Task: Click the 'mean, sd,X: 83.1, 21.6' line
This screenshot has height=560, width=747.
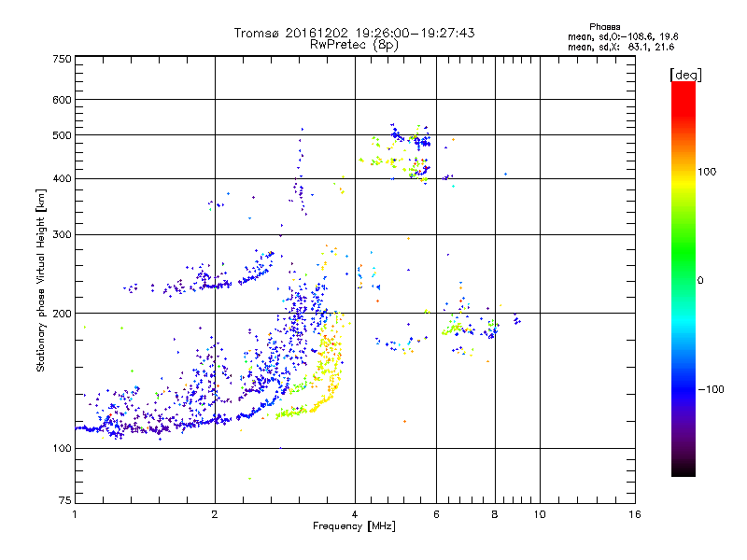Action: coord(621,47)
